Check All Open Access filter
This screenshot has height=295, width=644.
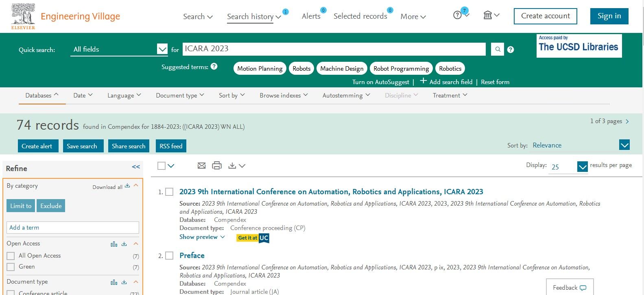(x=11, y=256)
